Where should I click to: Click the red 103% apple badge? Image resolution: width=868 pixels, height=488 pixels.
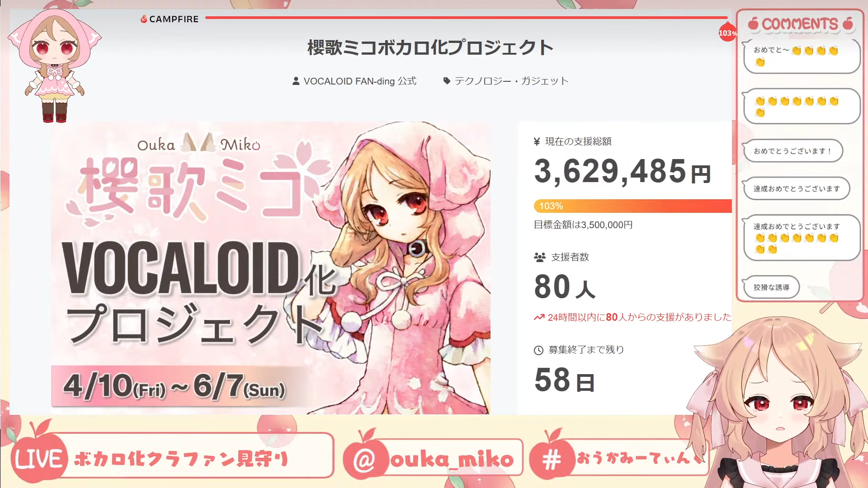[728, 32]
